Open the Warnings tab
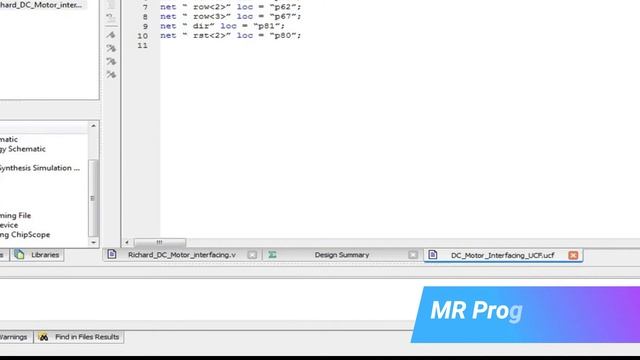640x360 pixels. pos(14,337)
